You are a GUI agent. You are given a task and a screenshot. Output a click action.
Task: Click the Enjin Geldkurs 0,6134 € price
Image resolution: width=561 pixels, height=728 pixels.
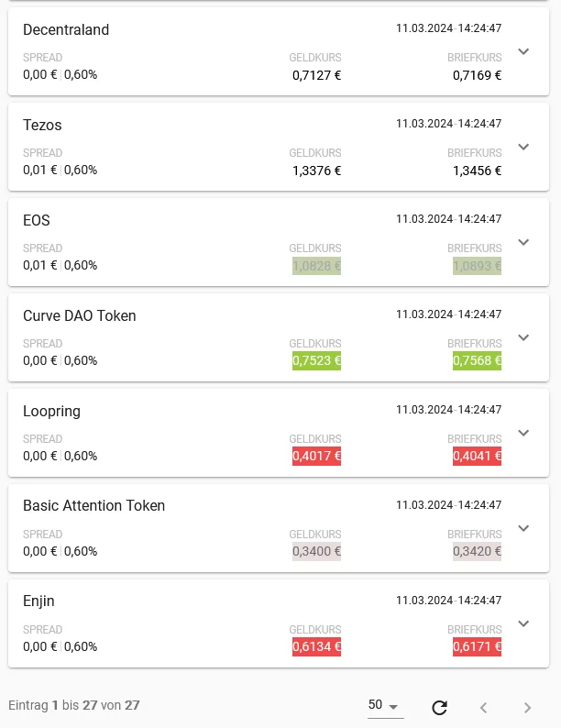point(316,646)
